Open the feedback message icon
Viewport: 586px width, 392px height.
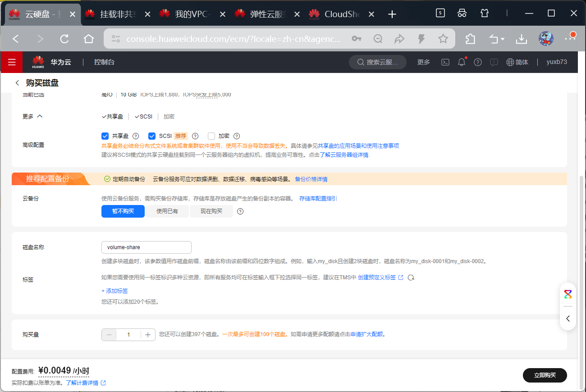coord(494,62)
